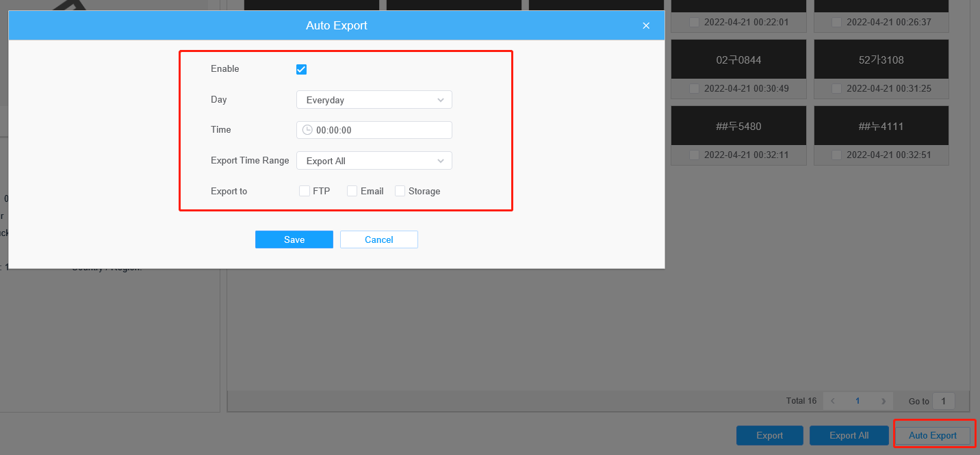Go to previous page arrow
The image size is (980, 455).
click(832, 401)
